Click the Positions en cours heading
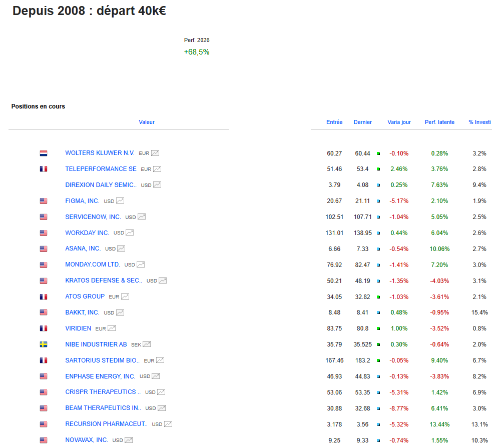Image resolution: width=492 pixels, height=448 pixels. point(38,106)
